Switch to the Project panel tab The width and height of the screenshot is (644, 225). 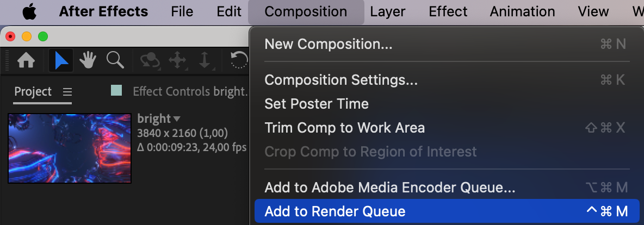[33, 91]
